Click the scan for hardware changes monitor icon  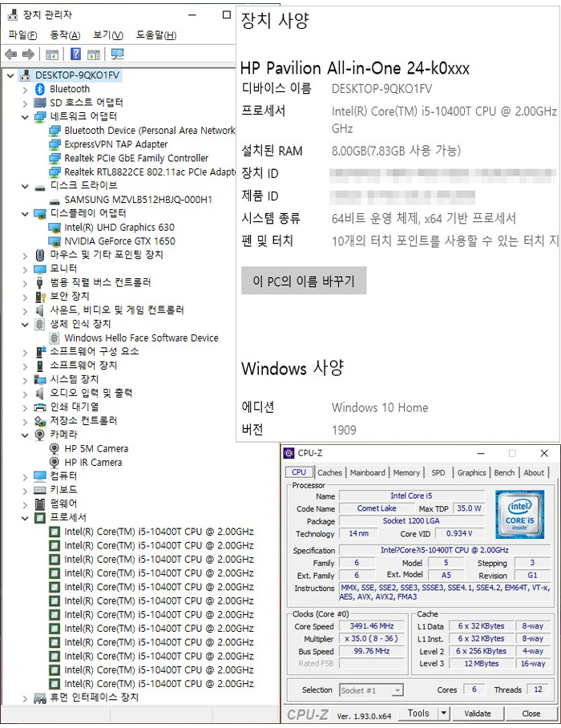click(x=117, y=55)
